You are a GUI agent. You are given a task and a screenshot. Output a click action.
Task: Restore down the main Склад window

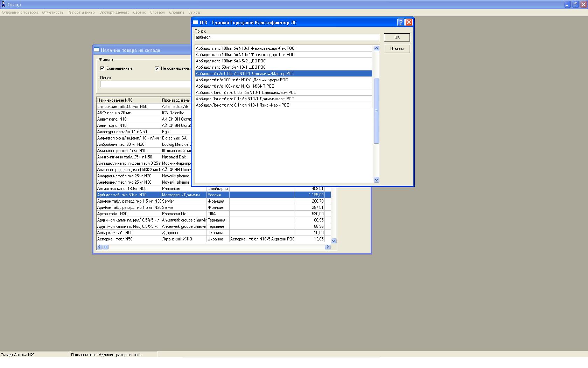(575, 5)
